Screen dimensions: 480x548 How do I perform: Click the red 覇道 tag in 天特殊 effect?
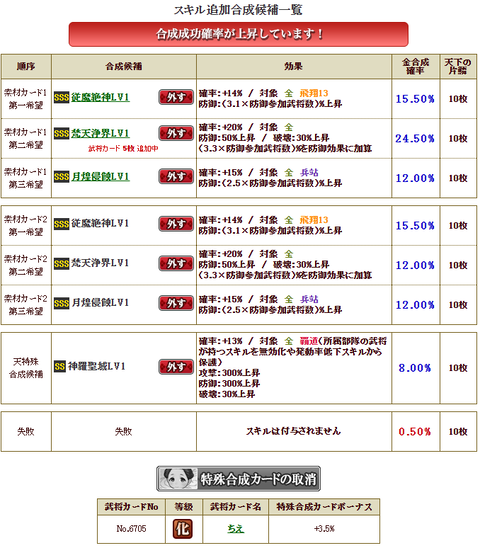(x=309, y=341)
